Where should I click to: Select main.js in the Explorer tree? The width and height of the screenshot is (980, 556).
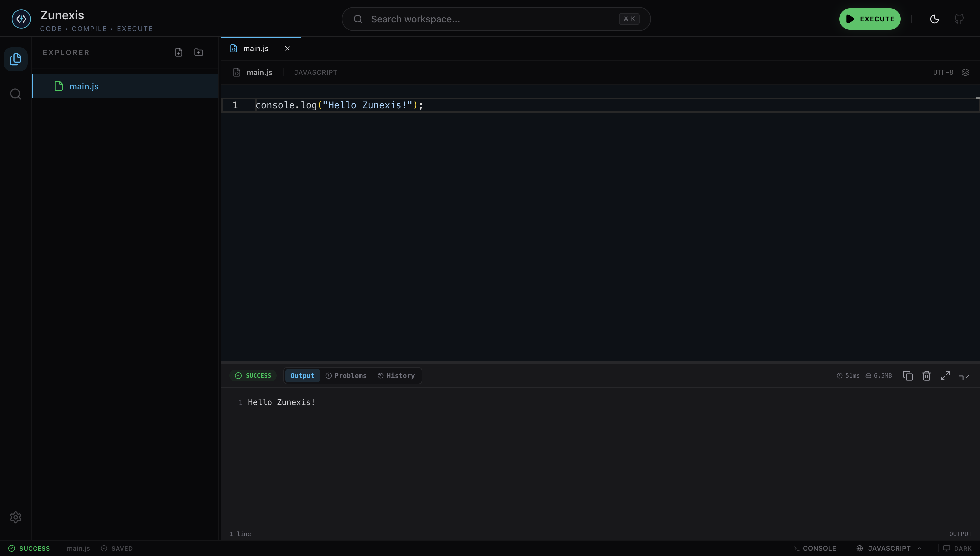pos(125,86)
